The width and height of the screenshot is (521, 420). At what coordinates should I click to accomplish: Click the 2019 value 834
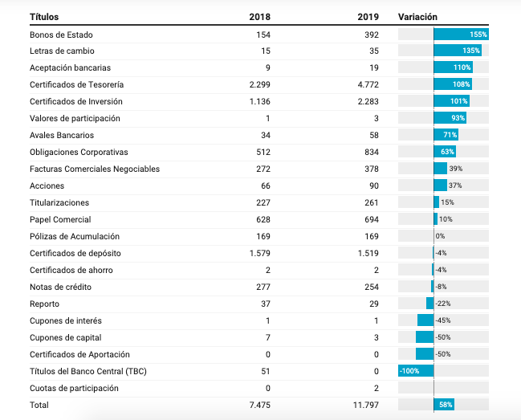pos(372,153)
